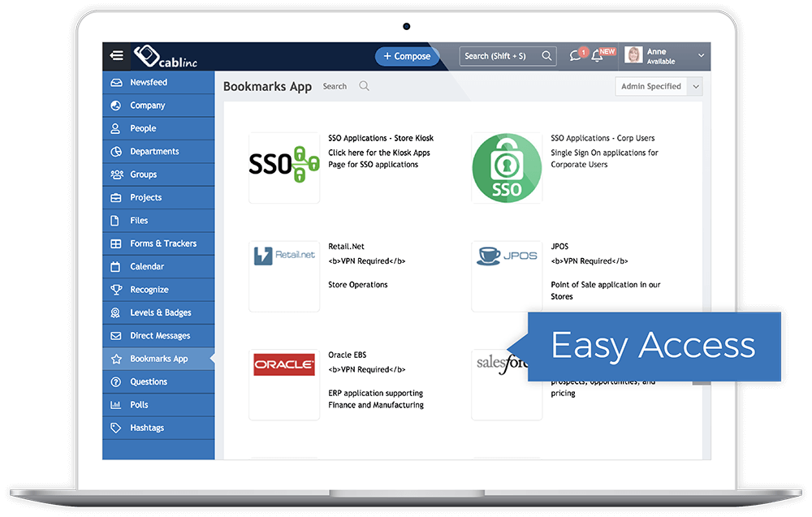Go to Projects menu item
Image resolution: width=812 pixels, height=517 pixels.
[158, 198]
